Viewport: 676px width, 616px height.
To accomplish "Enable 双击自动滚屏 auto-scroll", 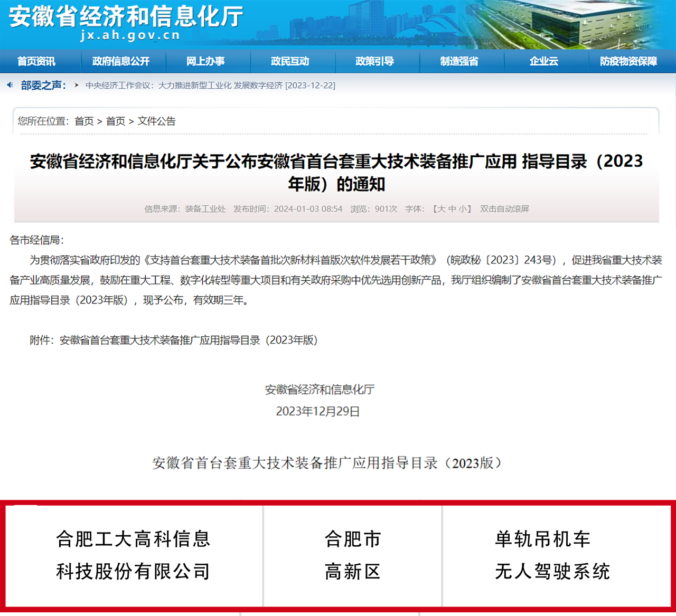I will point(503,209).
